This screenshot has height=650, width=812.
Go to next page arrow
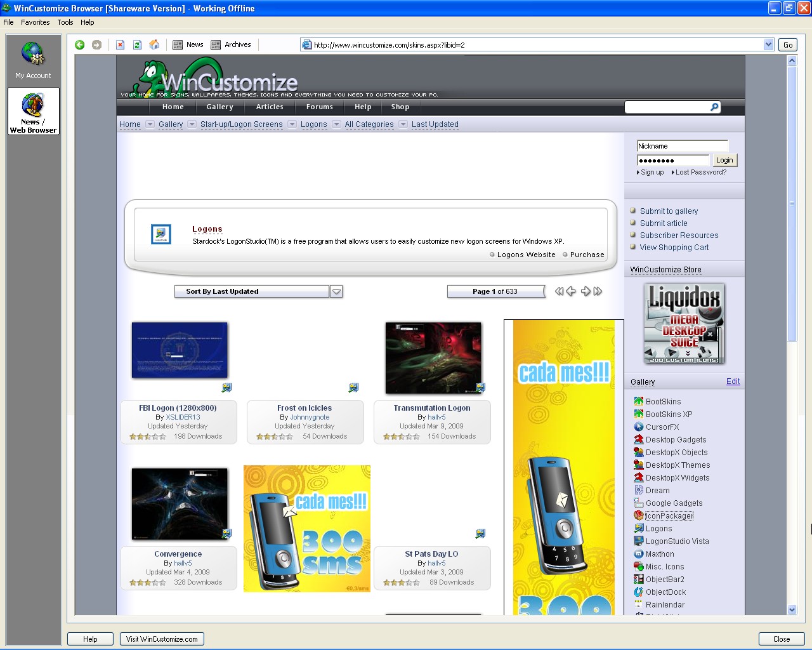(x=586, y=291)
